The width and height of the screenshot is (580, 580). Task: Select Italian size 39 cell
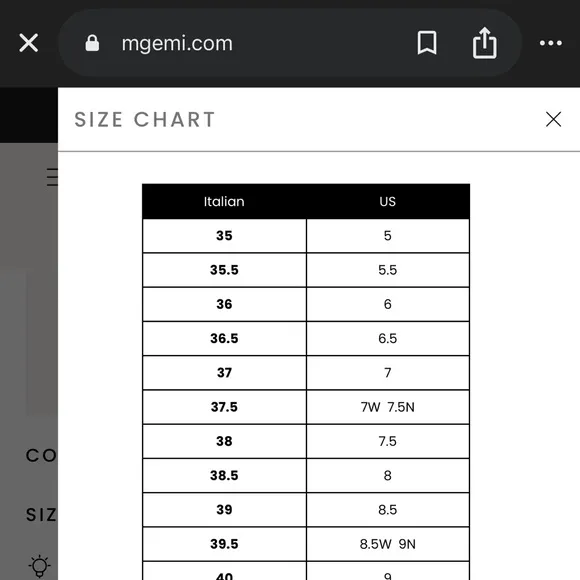pos(224,510)
